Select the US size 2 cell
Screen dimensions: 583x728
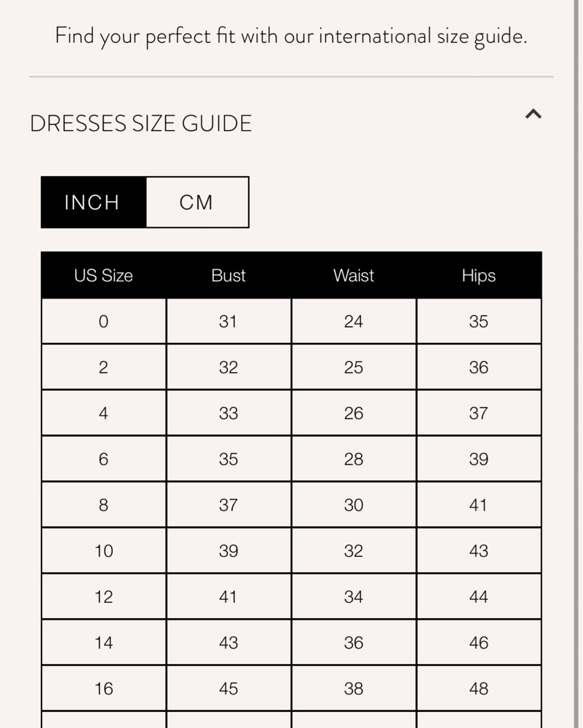(103, 367)
